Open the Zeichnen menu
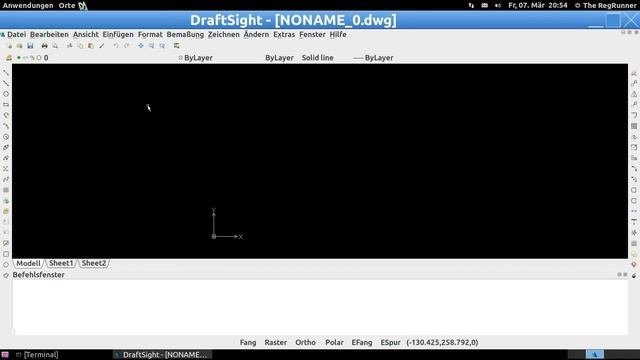 (x=223, y=35)
